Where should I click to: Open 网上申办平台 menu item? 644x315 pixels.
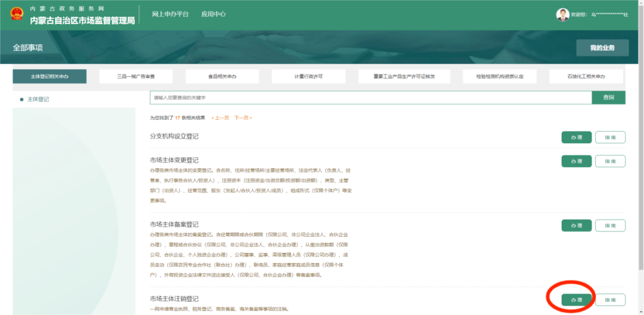pyautogui.click(x=171, y=14)
